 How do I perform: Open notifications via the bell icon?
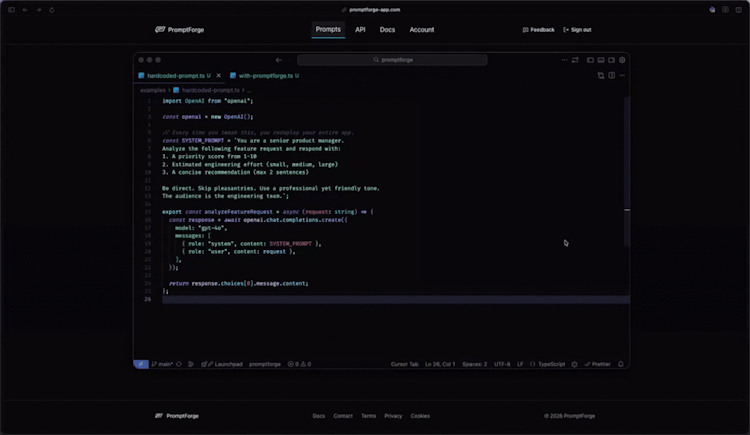tap(621, 364)
